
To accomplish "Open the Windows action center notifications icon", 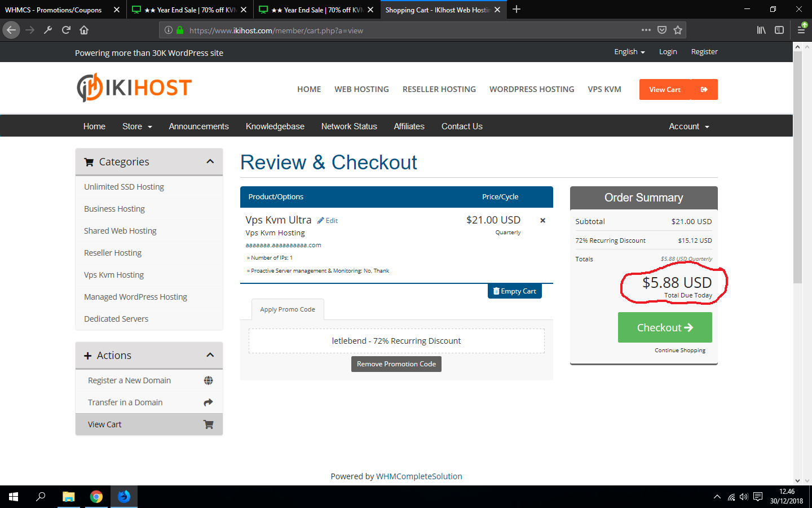I will (x=758, y=497).
